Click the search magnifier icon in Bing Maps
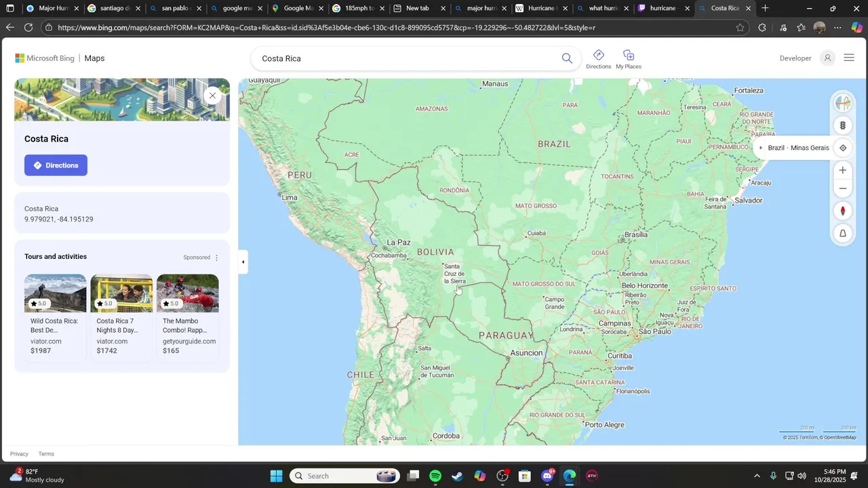 pos(567,58)
